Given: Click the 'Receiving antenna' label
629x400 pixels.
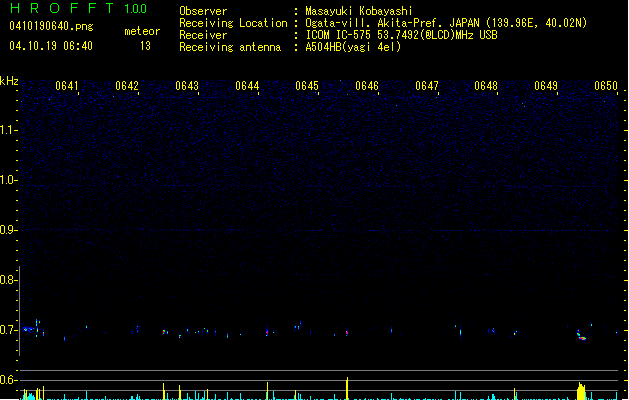Looking at the screenshot, I should point(230,47).
